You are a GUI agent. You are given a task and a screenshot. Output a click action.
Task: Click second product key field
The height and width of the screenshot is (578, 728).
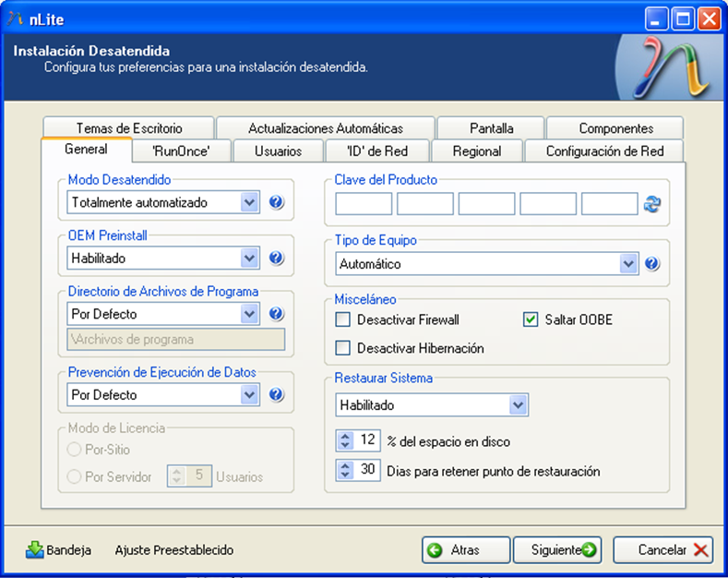(x=424, y=204)
